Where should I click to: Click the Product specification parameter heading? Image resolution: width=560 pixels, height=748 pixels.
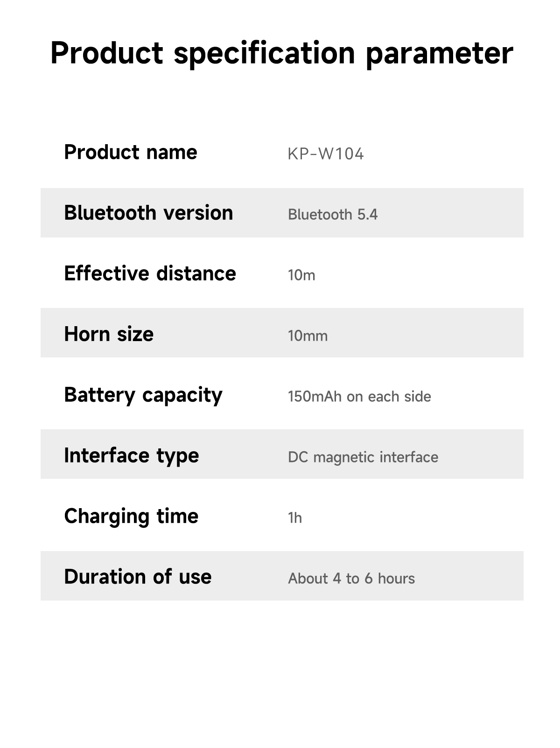282,54
